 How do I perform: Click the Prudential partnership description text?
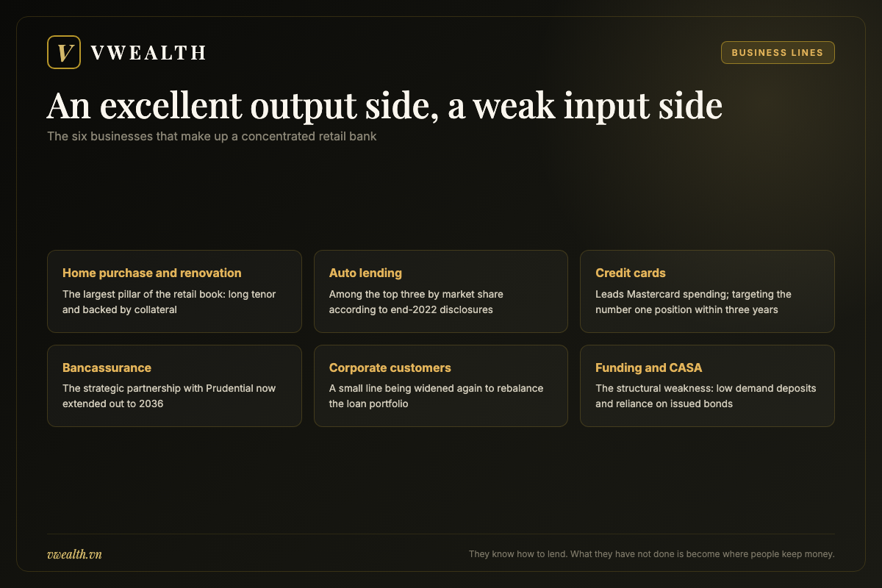169,395
